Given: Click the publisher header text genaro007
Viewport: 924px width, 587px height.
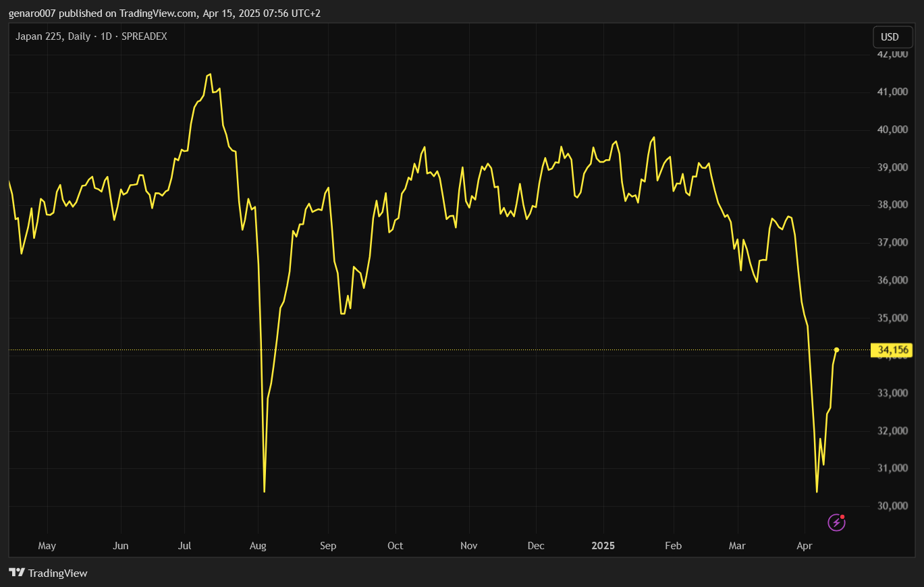Looking at the screenshot, I should [32, 13].
